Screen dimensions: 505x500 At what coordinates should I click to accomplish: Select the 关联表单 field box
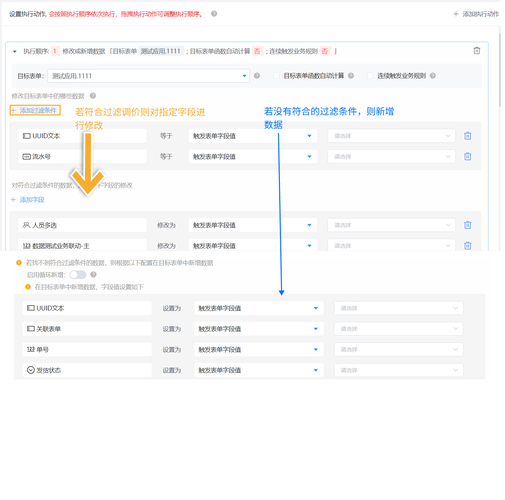[87, 329]
